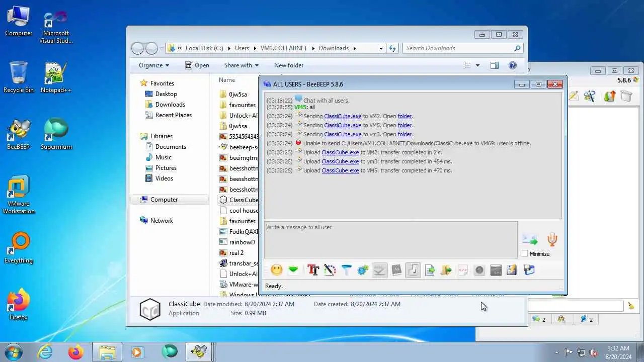Image resolution: width=644 pixels, height=362 pixels.
Task: Check the Minimize checkbox
Action: 524,254
